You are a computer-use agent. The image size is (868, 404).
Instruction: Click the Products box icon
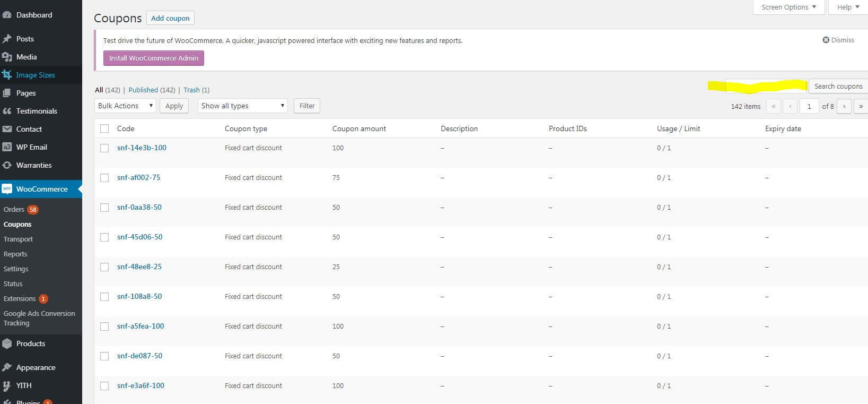[x=7, y=343]
